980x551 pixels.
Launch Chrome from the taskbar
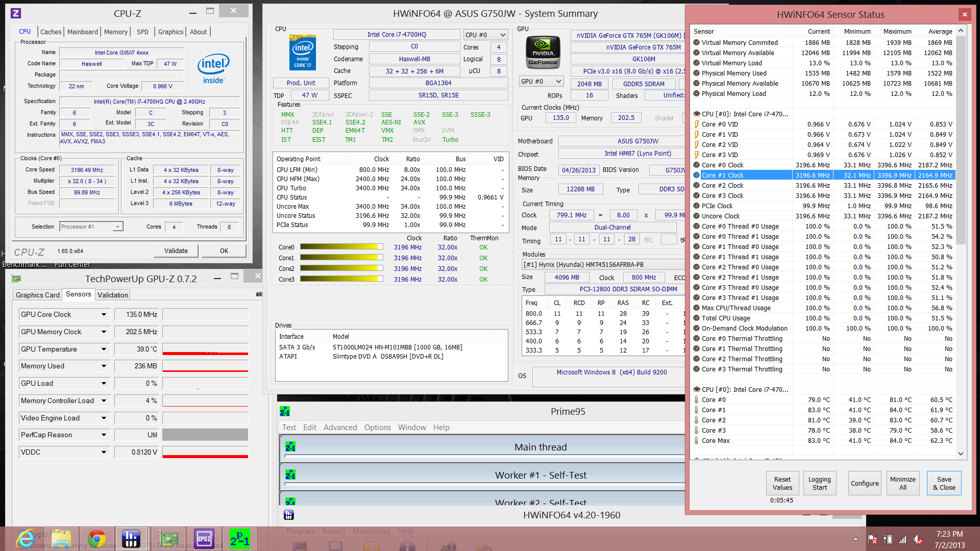tap(96, 539)
